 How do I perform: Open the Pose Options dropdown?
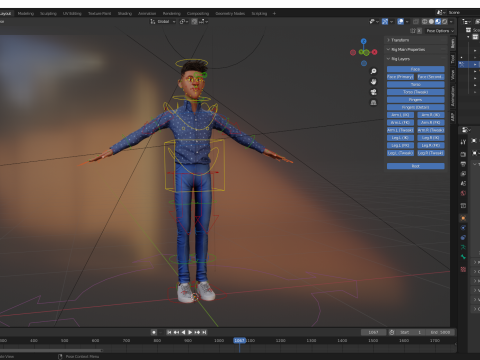point(440,31)
